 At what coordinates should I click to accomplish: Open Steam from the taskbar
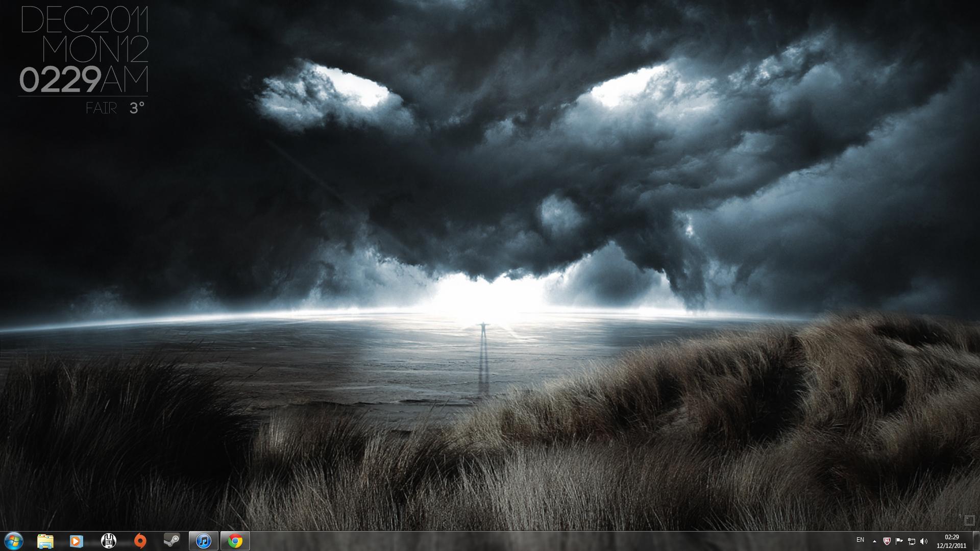click(171, 541)
